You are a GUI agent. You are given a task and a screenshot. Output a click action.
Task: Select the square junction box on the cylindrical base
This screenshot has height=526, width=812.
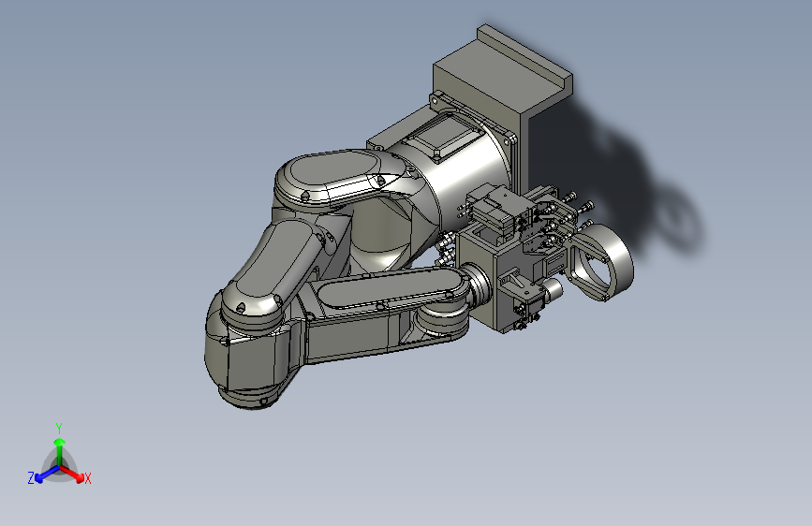point(443,136)
